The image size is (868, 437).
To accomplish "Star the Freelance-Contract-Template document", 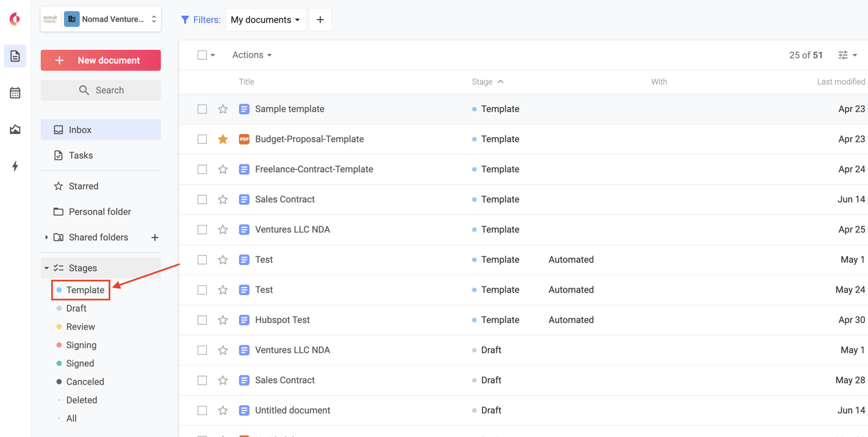I will point(223,169).
